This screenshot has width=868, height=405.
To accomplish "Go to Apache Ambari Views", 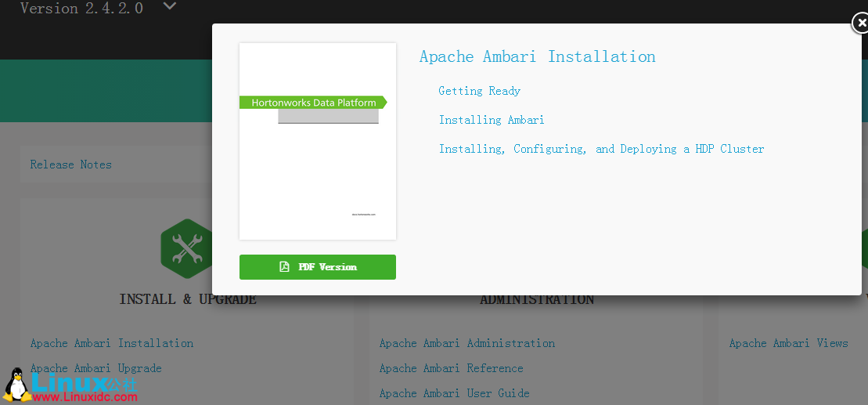I will click(788, 343).
